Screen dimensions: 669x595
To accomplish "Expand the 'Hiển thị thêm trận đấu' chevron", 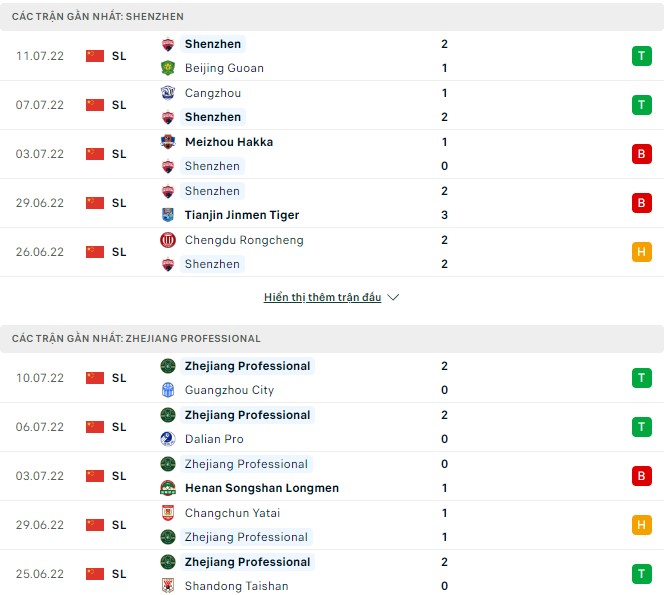I will 393,298.
